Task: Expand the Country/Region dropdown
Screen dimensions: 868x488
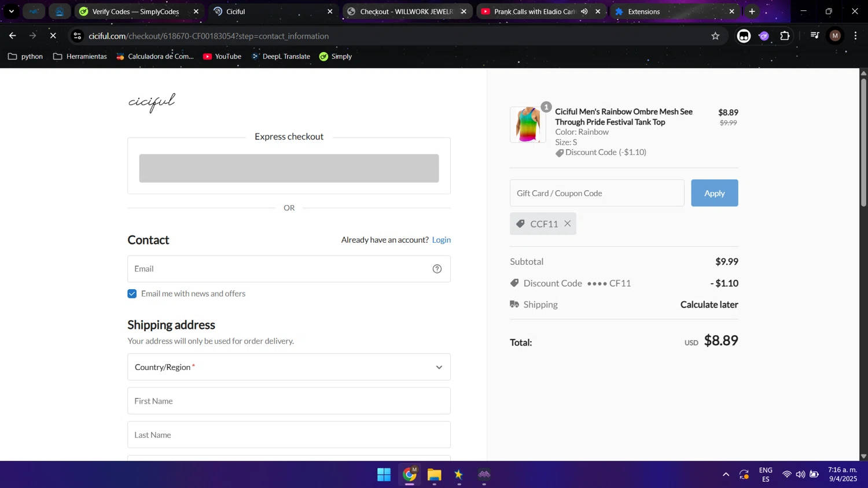Action: point(289,367)
